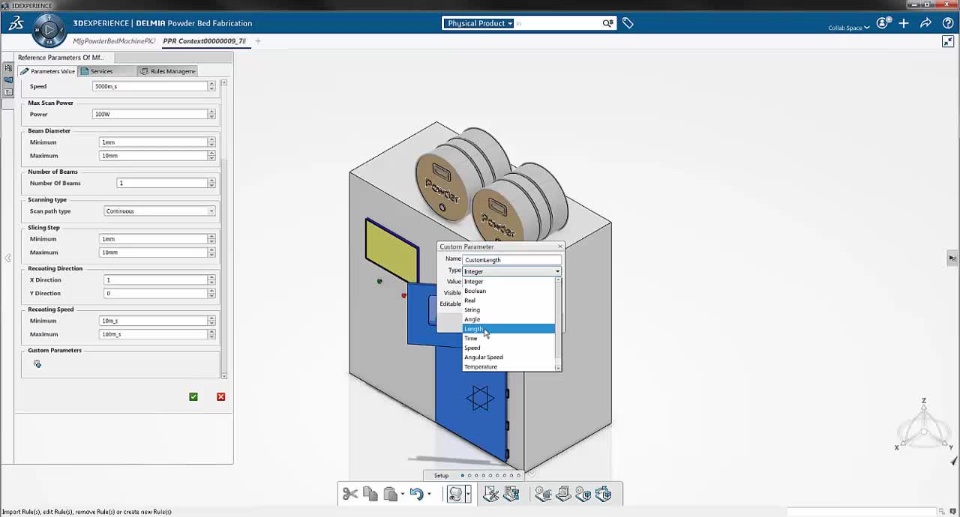Add a new tab with plus button
Screen dimensions: 960x517
click(258, 41)
